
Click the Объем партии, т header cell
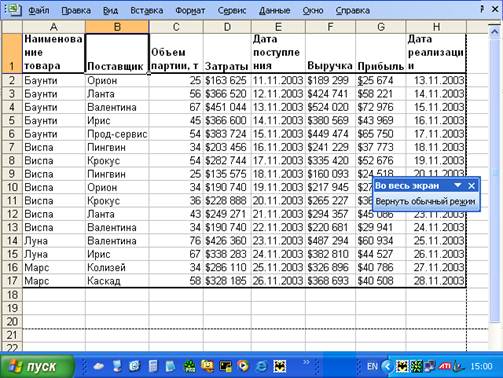(176, 53)
